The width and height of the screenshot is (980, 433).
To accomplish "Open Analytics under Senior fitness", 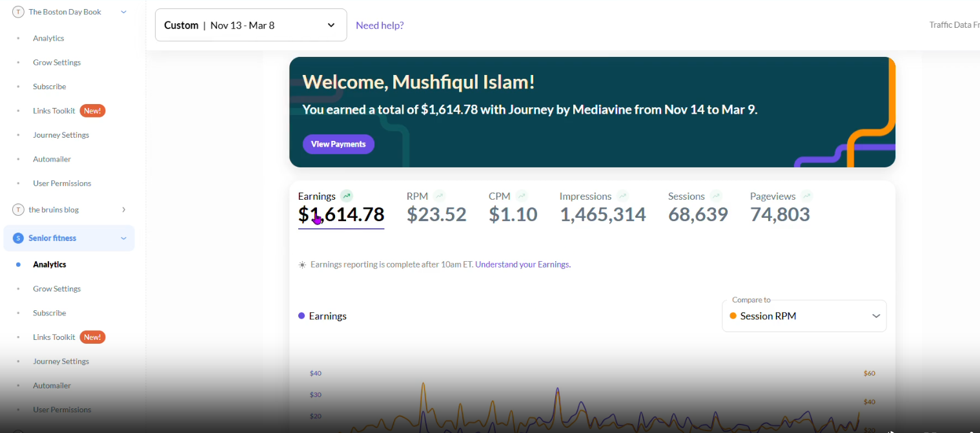I will (50, 264).
